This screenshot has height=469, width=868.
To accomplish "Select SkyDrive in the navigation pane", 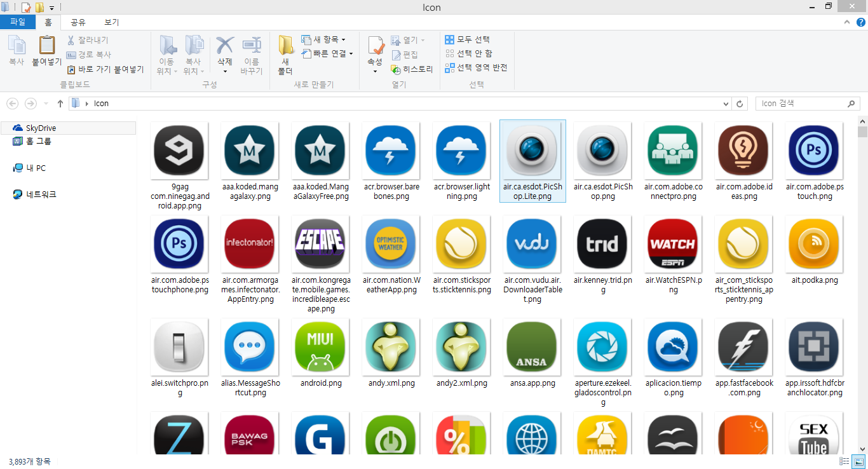I will click(41, 128).
